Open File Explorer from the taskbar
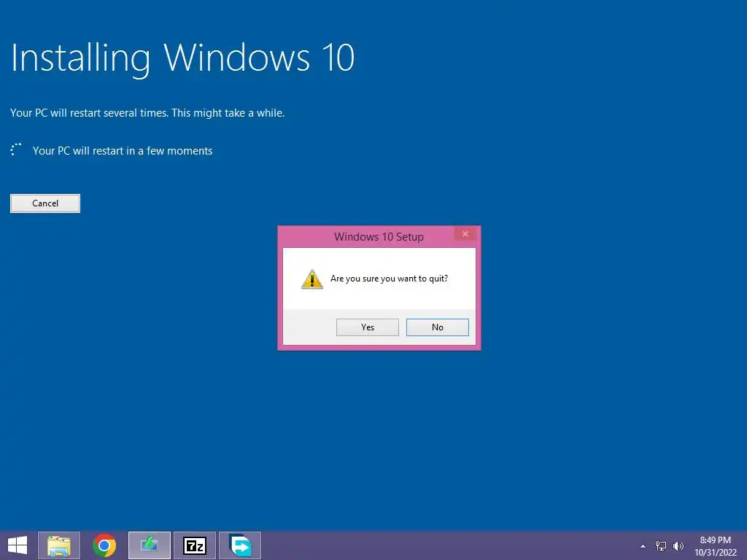This screenshot has height=560, width=747. [x=59, y=545]
